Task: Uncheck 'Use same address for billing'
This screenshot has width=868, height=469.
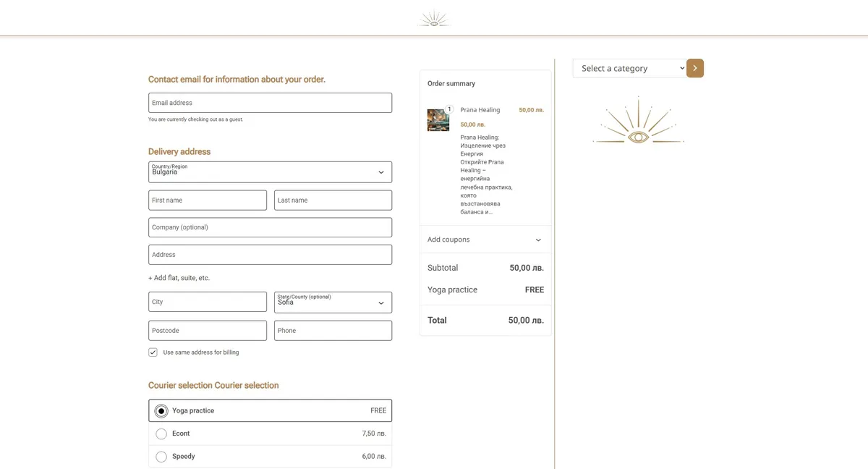Action: point(153,352)
